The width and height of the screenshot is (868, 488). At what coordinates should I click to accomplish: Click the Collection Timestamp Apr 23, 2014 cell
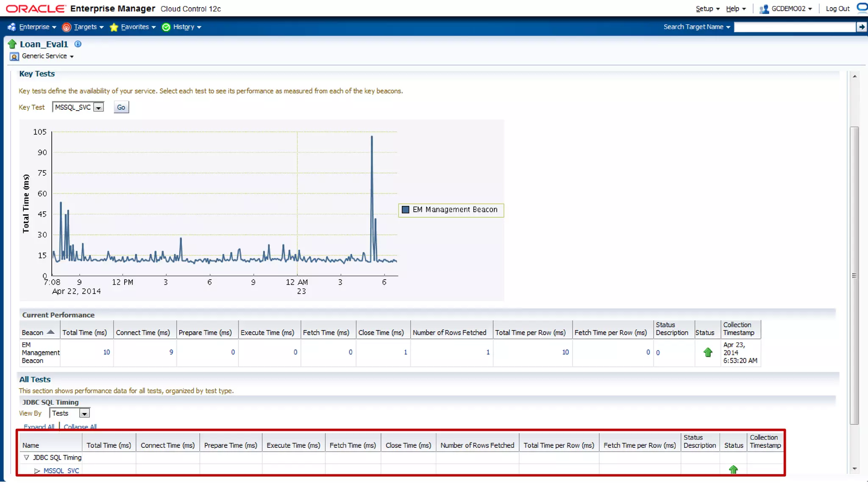(740, 352)
